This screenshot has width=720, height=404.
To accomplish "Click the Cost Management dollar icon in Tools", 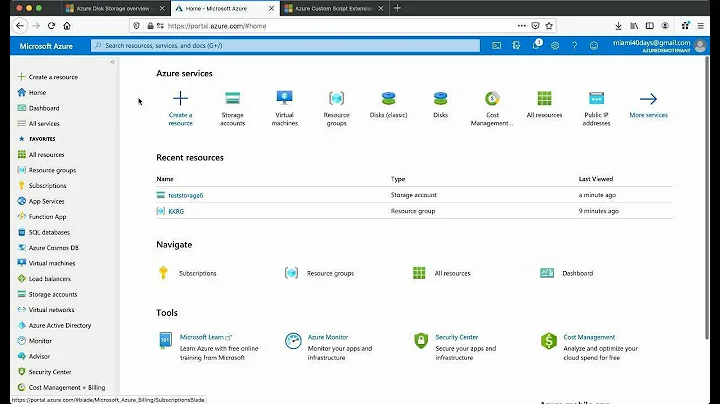I will pyautogui.click(x=549, y=341).
